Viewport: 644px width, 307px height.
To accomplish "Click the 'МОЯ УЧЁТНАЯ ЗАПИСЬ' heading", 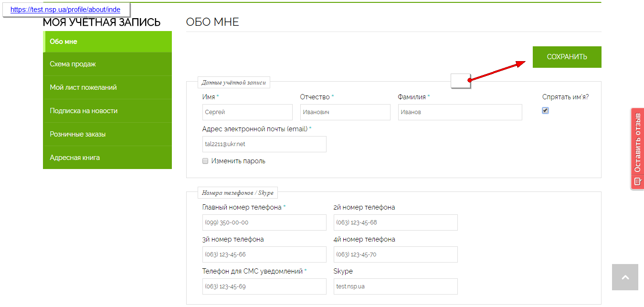I will point(102,22).
